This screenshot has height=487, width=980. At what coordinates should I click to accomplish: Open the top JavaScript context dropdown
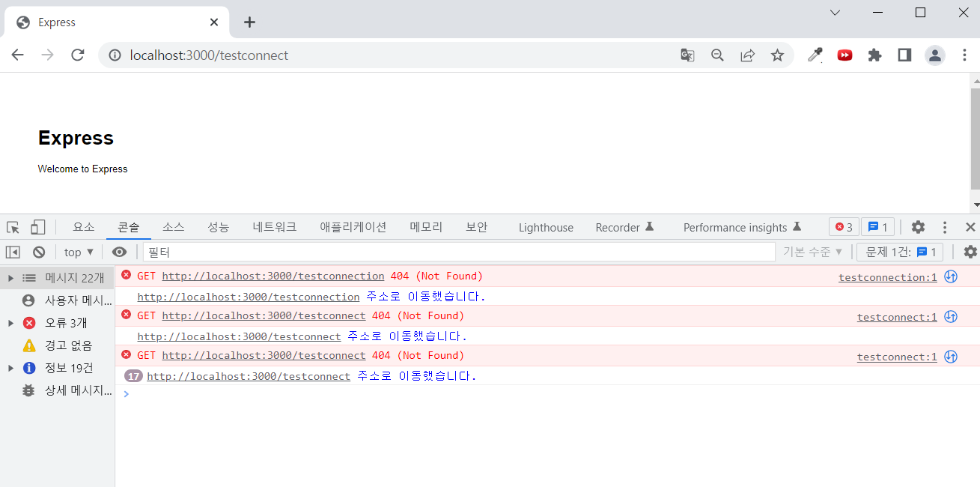coord(79,252)
